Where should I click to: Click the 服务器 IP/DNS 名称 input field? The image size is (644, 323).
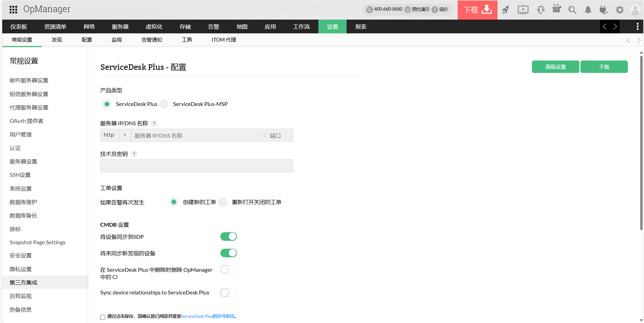coord(197,135)
